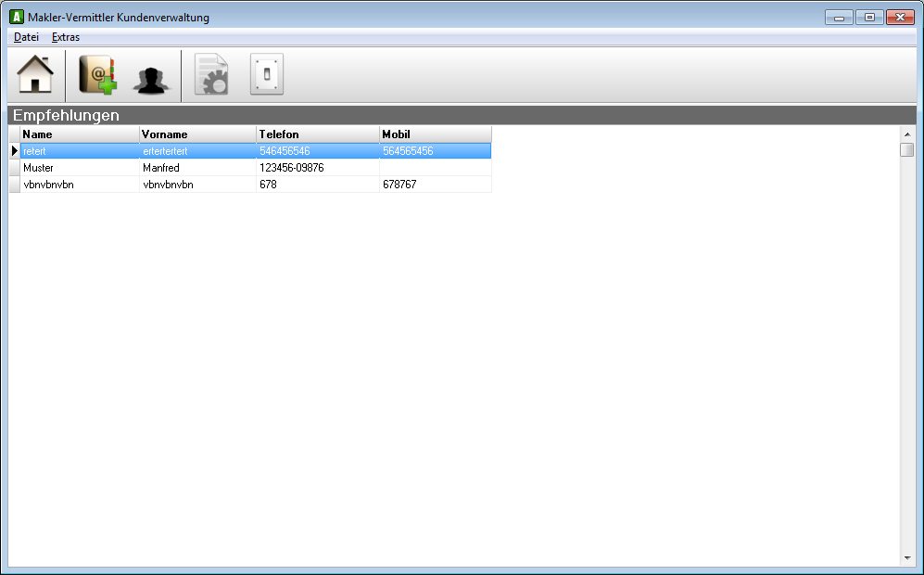Image resolution: width=924 pixels, height=575 pixels.
Task: Click the scrollbar down arrow
Action: pos(907,558)
